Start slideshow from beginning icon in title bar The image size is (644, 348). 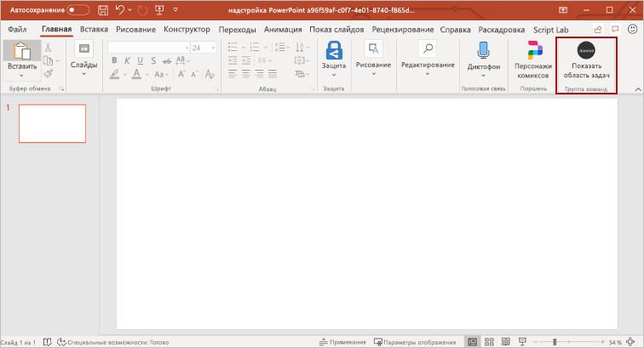click(159, 10)
